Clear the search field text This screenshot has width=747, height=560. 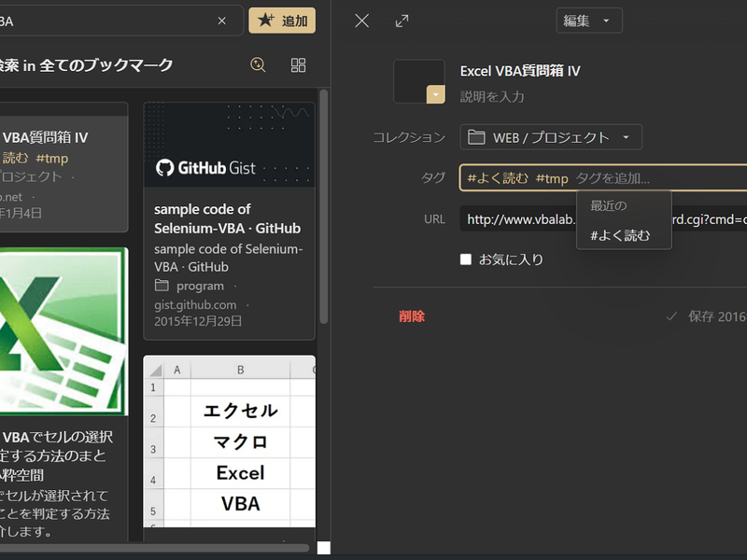(x=221, y=21)
